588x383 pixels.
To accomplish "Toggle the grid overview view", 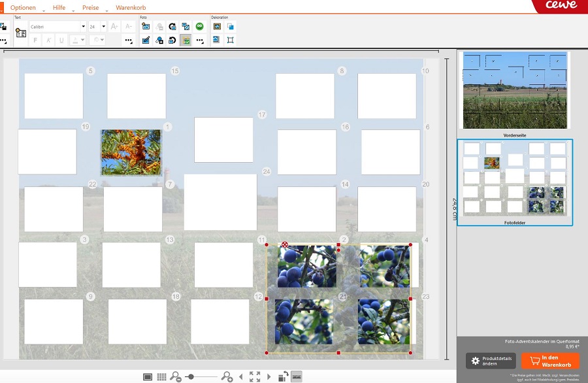I will click(x=161, y=377).
